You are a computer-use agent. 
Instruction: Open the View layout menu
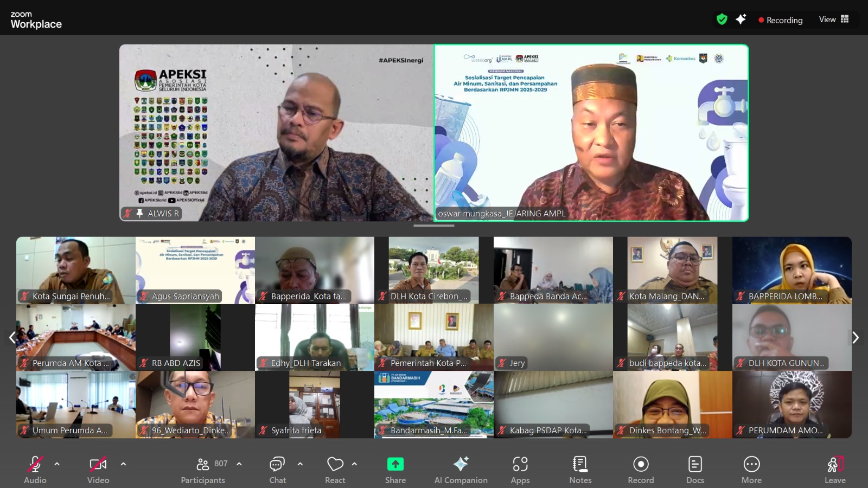(834, 20)
